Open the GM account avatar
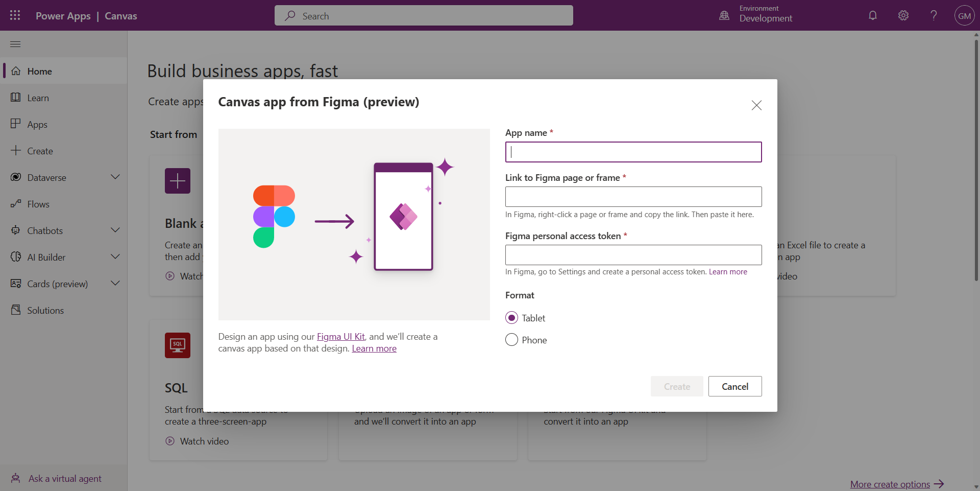 pos(964,15)
